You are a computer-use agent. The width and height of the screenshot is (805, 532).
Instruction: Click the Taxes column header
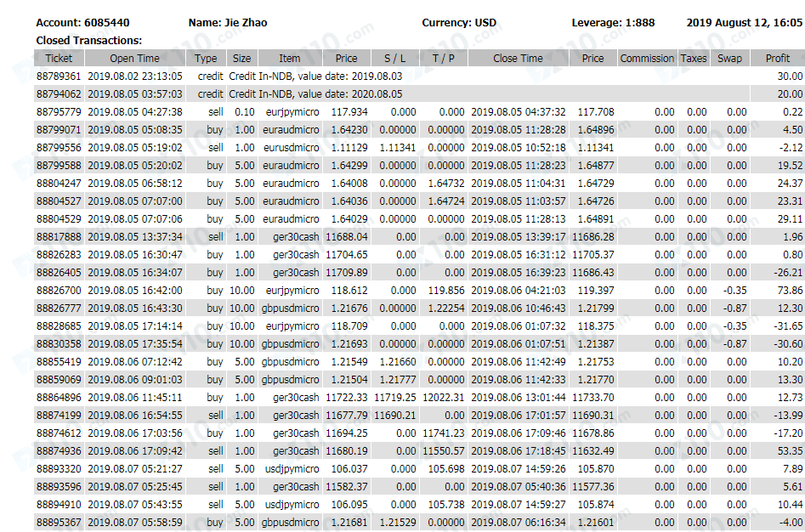click(x=694, y=58)
